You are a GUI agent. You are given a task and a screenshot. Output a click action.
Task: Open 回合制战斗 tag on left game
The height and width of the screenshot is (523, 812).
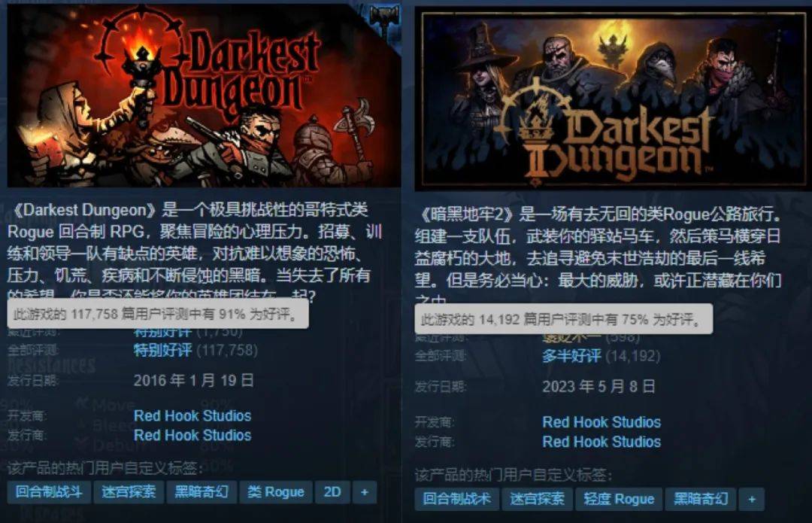pos(49,492)
